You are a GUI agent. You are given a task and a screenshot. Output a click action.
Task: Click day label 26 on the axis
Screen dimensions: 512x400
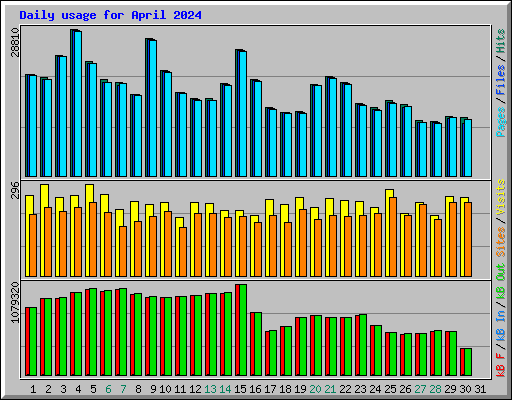[405, 389]
